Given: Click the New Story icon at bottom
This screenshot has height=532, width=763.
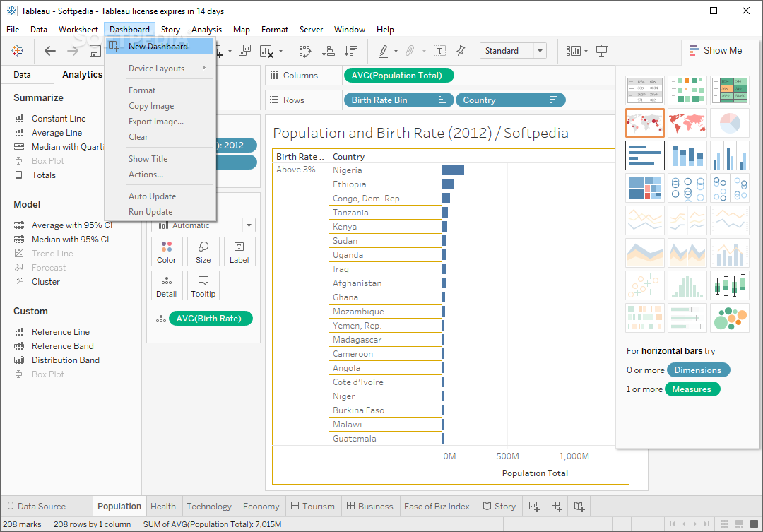Looking at the screenshot, I should pos(579,506).
